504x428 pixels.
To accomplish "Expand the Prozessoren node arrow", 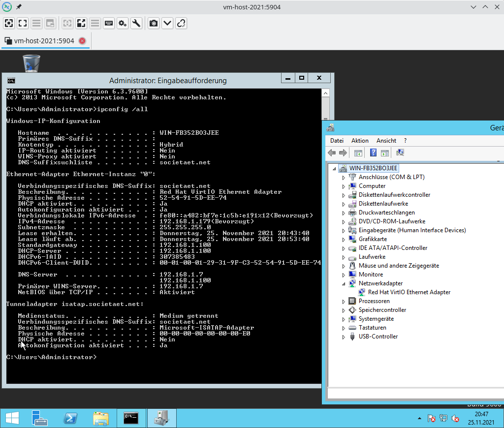I will (x=344, y=302).
